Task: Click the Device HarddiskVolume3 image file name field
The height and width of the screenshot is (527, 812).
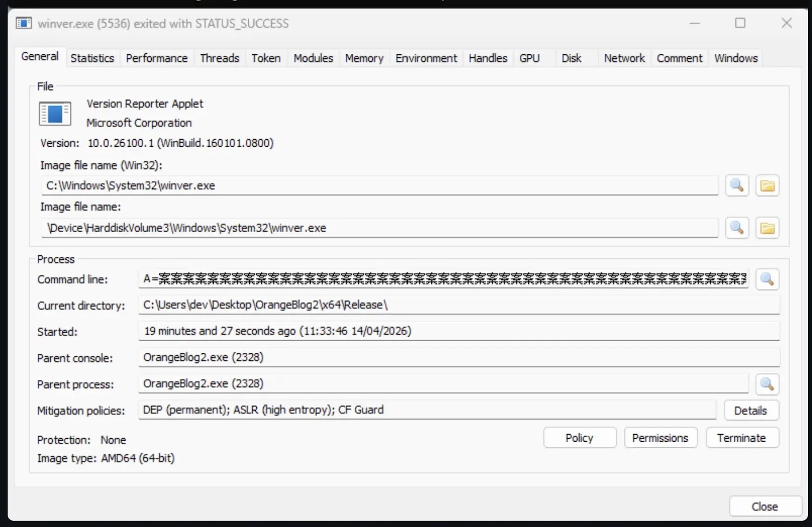Action: coord(380,228)
